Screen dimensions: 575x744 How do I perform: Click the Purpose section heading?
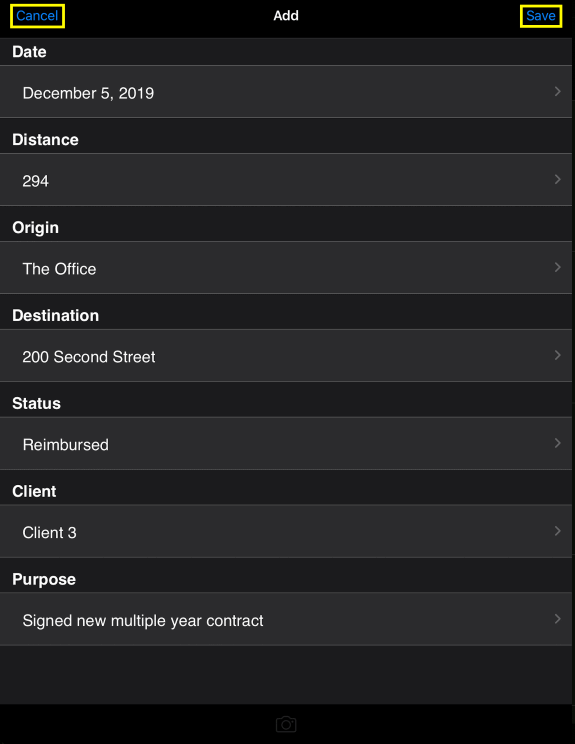pos(44,579)
